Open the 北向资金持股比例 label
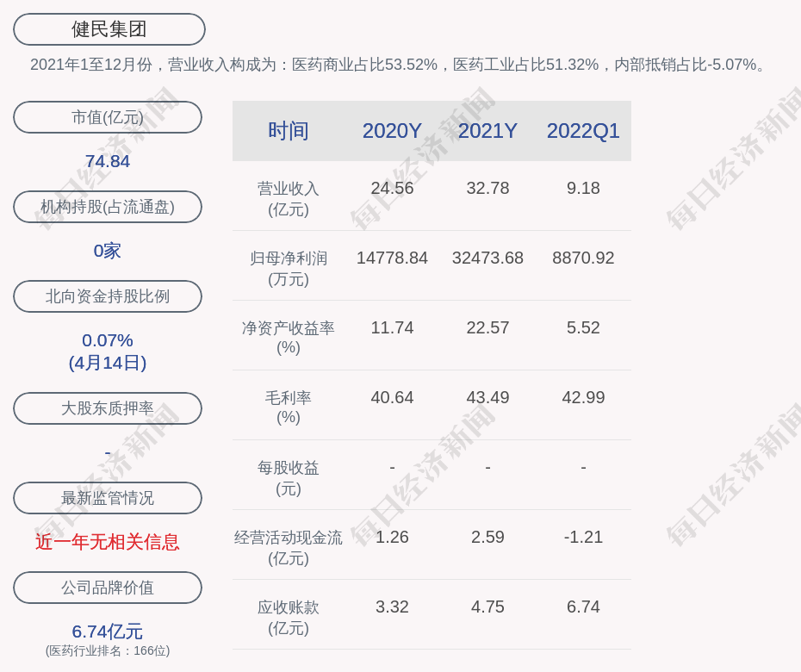 (108, 296)
